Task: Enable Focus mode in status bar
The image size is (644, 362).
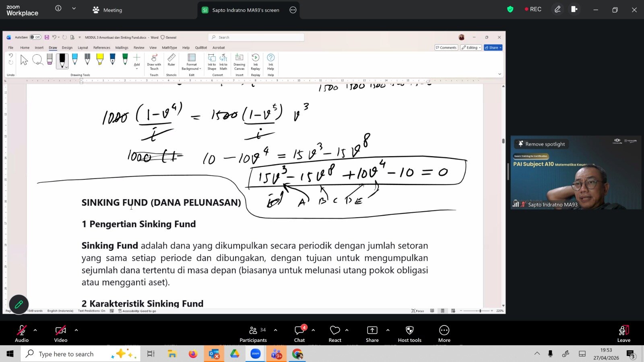Action: point(418,311)
